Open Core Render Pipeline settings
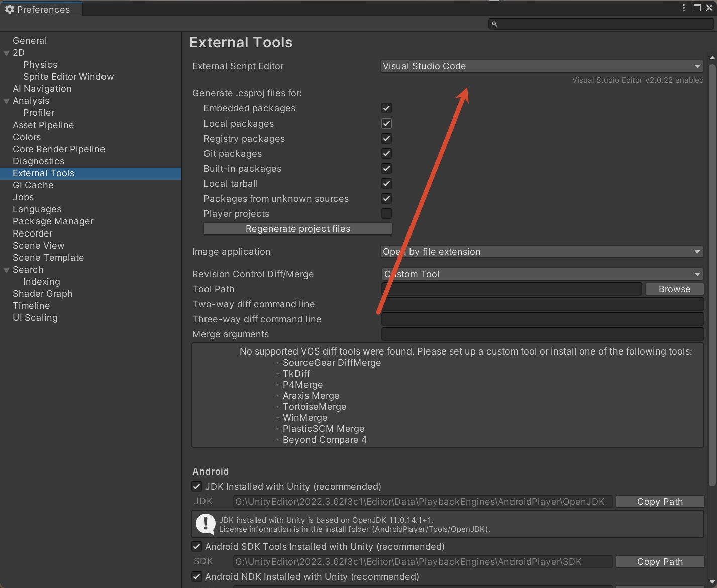The image size is (717, 588). (59, 149)
